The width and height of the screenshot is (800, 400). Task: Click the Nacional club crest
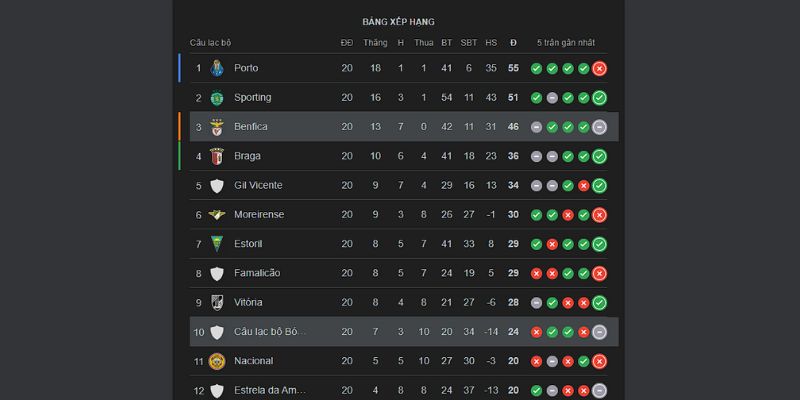(216, 361)
